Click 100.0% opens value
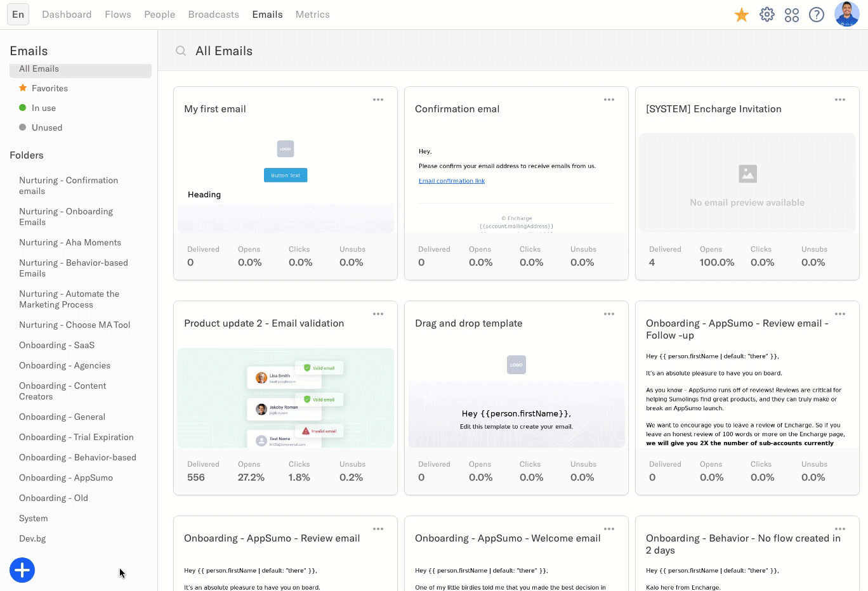This screenshot has height=591, width=868. pos(717,263)
